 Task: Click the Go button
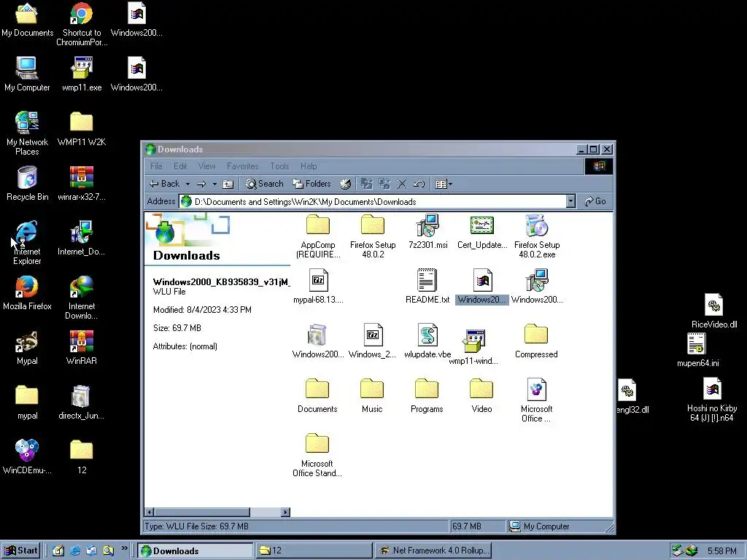[x=595, y=201]
